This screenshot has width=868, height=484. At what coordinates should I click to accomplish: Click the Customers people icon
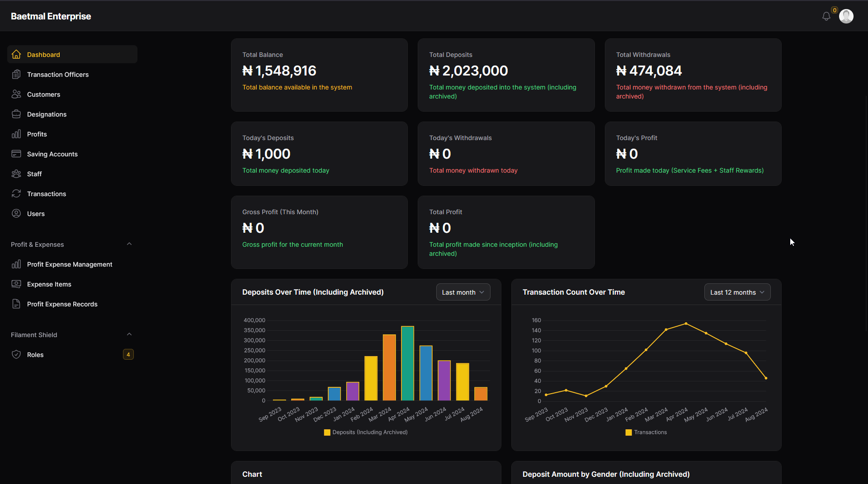pyautogui.click(x=16, y=94)
